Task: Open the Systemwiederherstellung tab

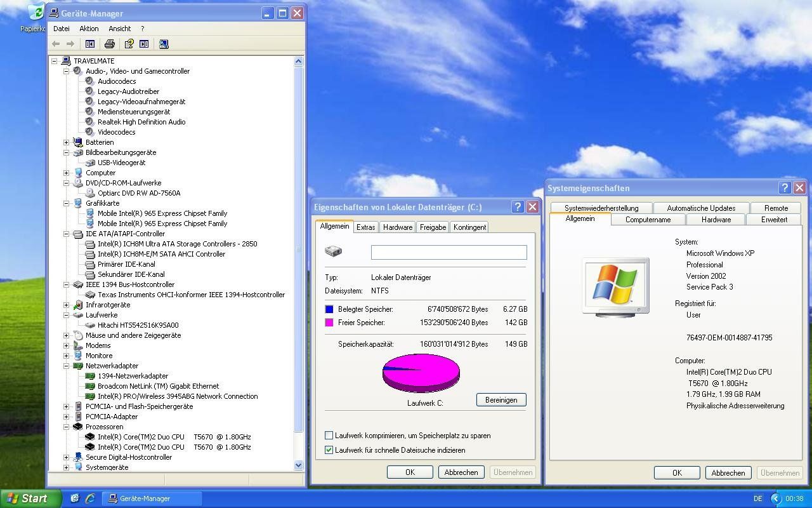Action: 601,208
